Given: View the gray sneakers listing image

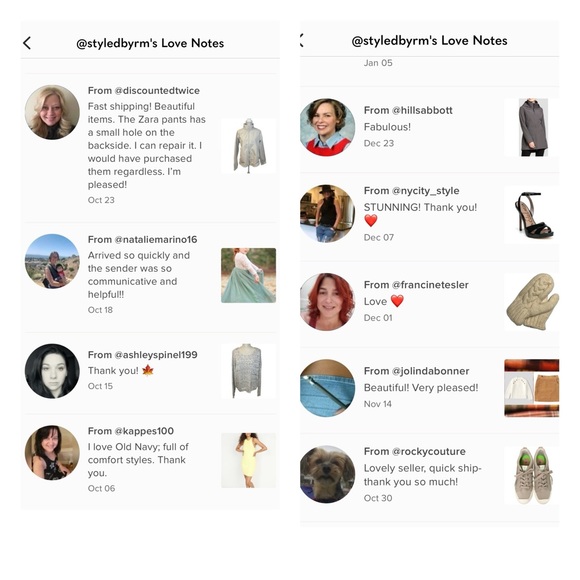Looking at the screenshot, I should pos(532,475).
